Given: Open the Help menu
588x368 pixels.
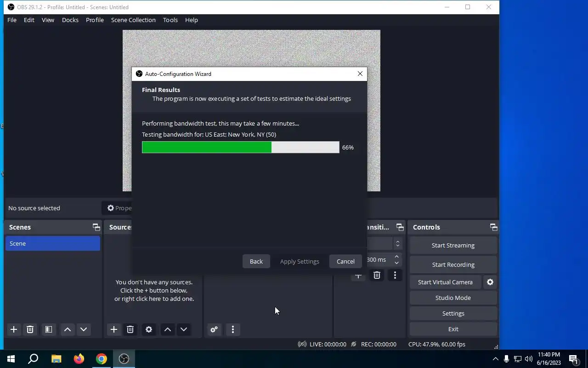Looking at the screenshot, I should pos(192,20).
